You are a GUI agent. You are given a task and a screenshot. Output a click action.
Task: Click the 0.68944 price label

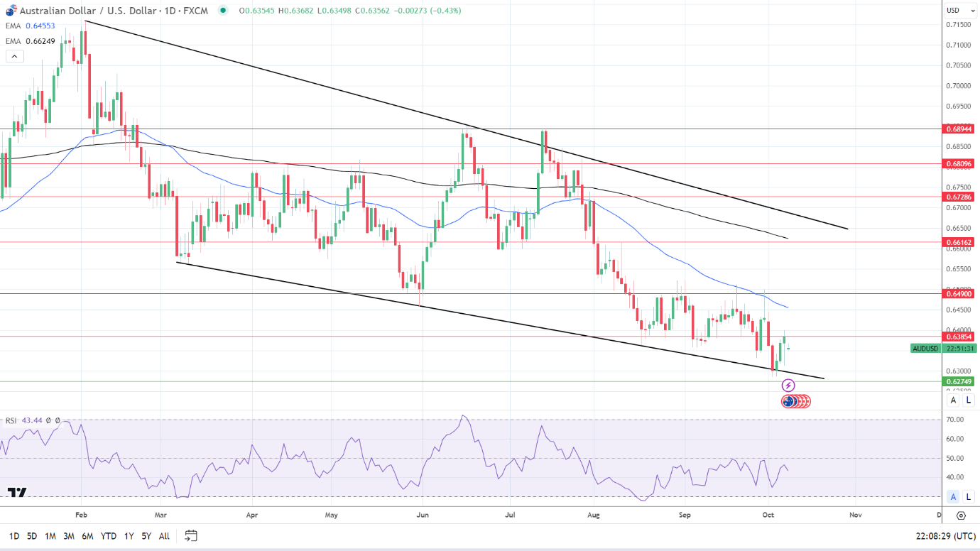click(x=959, y=129)
